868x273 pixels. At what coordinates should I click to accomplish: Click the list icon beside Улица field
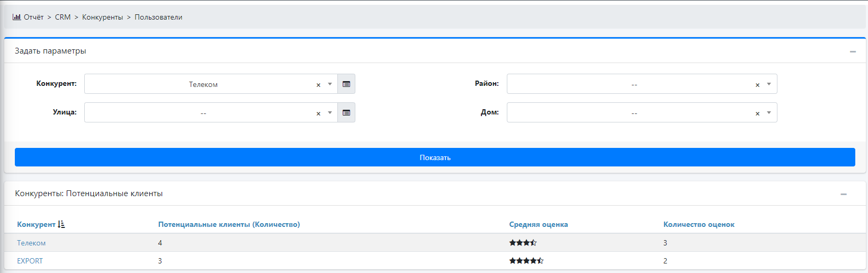point(346,113)
